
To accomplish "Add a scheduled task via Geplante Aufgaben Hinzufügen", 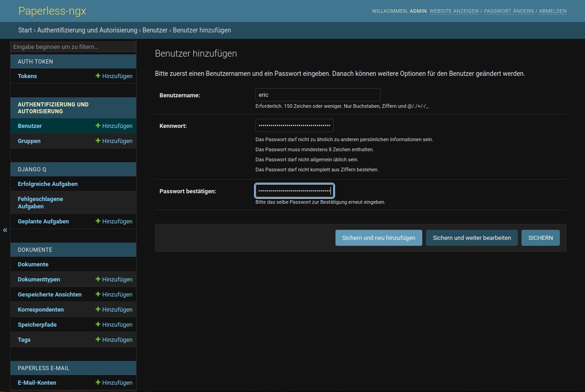I will [x=114, y=222].
